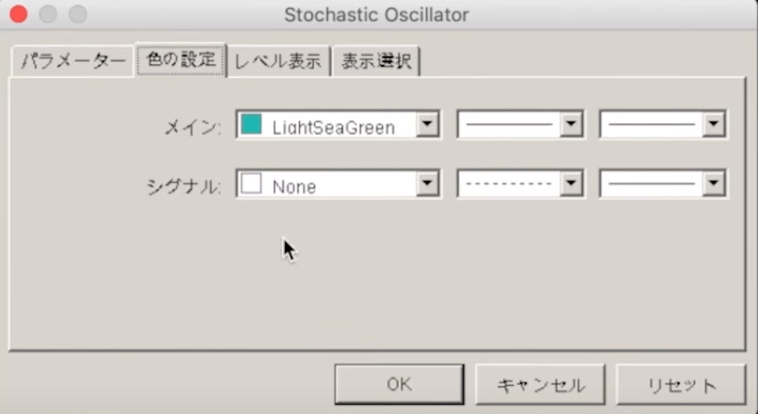Open the メイン line style dropdown arrow

coord(571,125)
